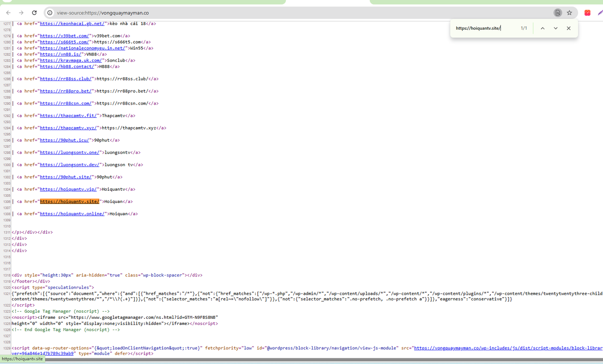Click the 'Sonclub' anchor text

[x=116, y=60]
